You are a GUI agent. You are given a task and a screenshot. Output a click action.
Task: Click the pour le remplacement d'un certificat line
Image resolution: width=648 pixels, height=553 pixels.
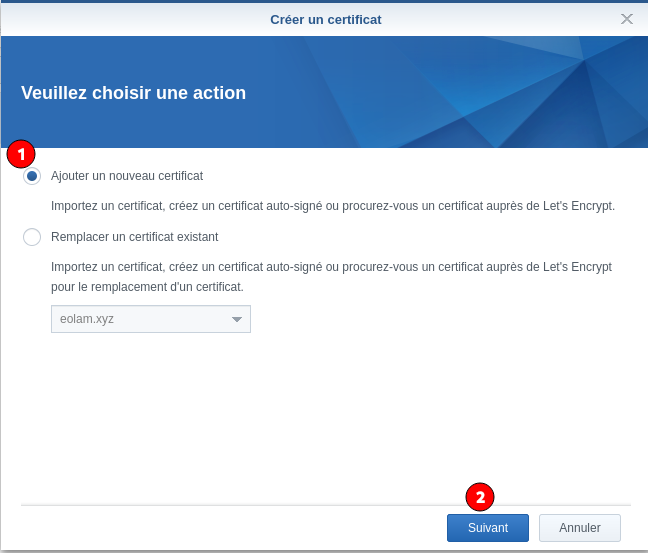coord(147,287)
